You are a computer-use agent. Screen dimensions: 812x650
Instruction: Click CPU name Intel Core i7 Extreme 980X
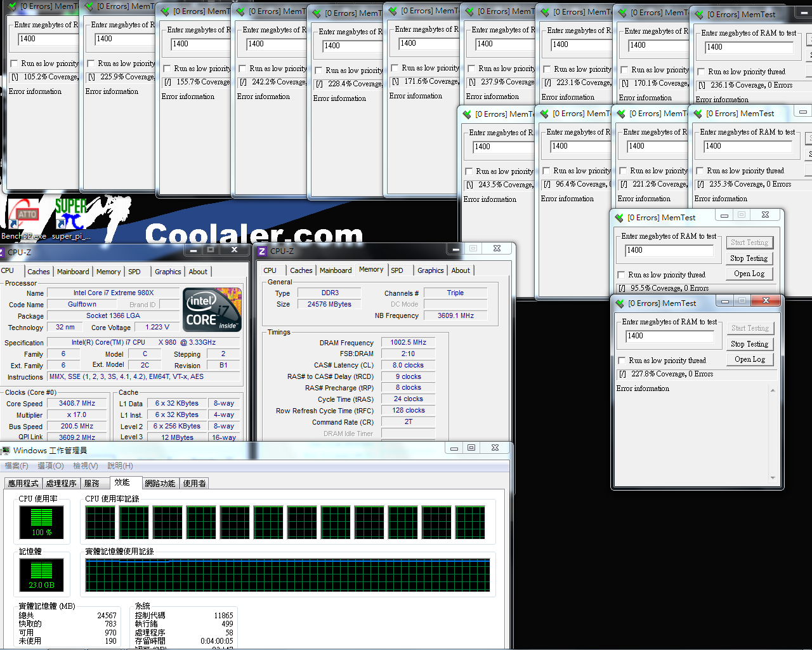(113, 293)
